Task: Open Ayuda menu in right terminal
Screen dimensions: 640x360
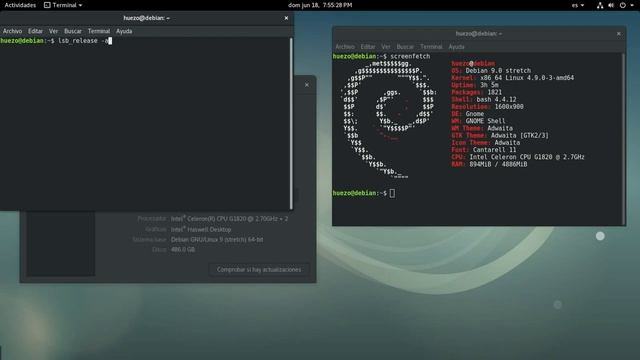Action: (456, 47)
